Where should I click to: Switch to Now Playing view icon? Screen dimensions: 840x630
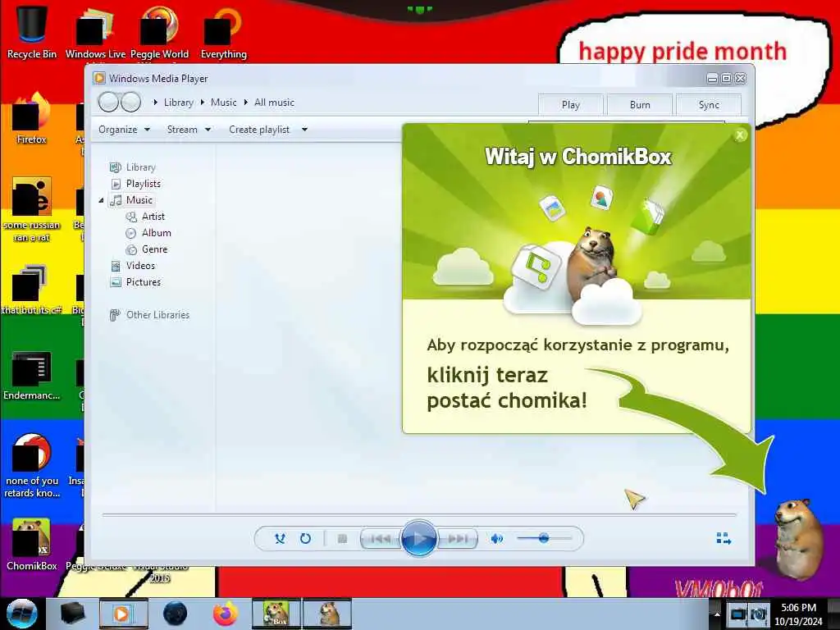click(724, 538)
